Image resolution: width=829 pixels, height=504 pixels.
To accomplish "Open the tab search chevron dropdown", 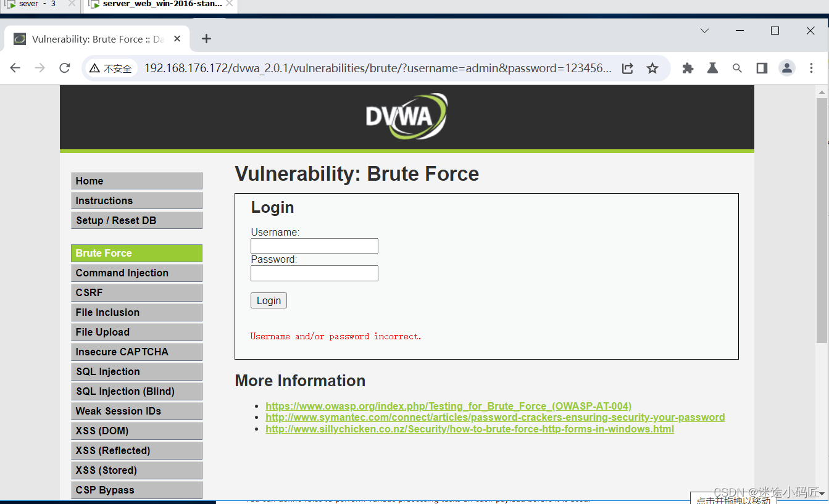I will 704,31.
